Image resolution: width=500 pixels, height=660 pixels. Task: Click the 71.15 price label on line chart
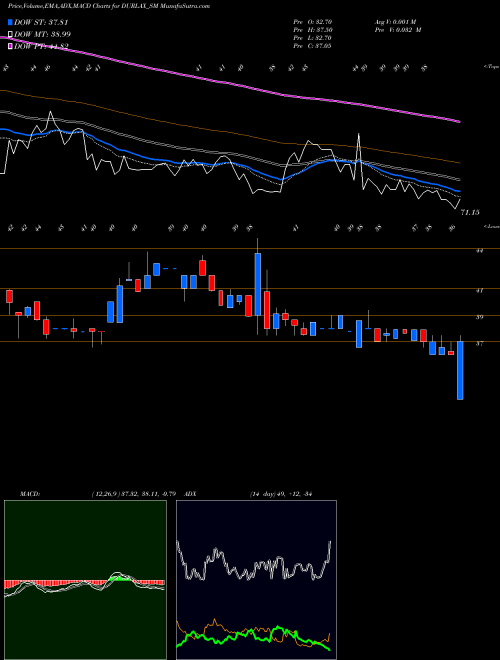click(x=470, y=213)
